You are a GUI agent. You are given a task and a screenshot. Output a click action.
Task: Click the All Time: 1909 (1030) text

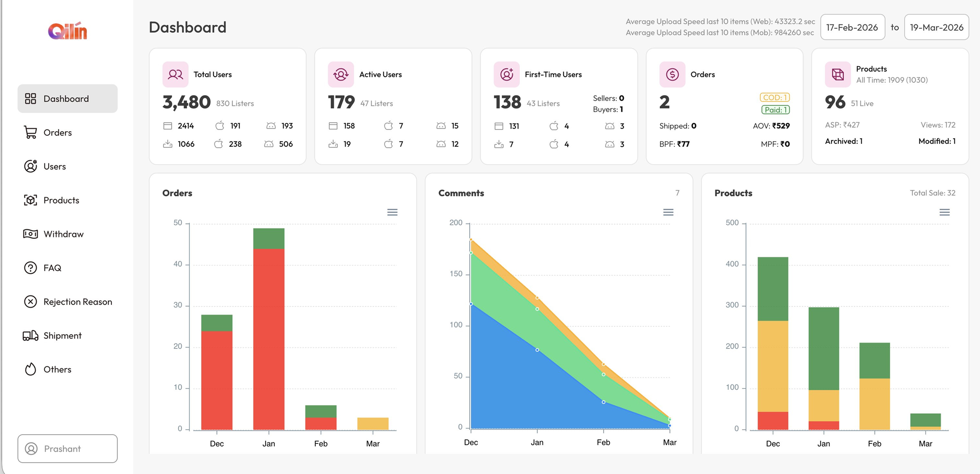pyautogui.click(x=892, y=80)
